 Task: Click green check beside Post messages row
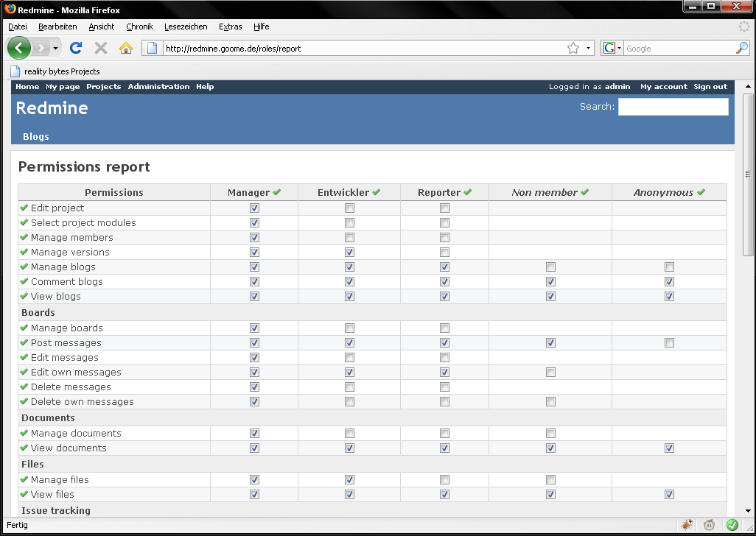[24, 342]
